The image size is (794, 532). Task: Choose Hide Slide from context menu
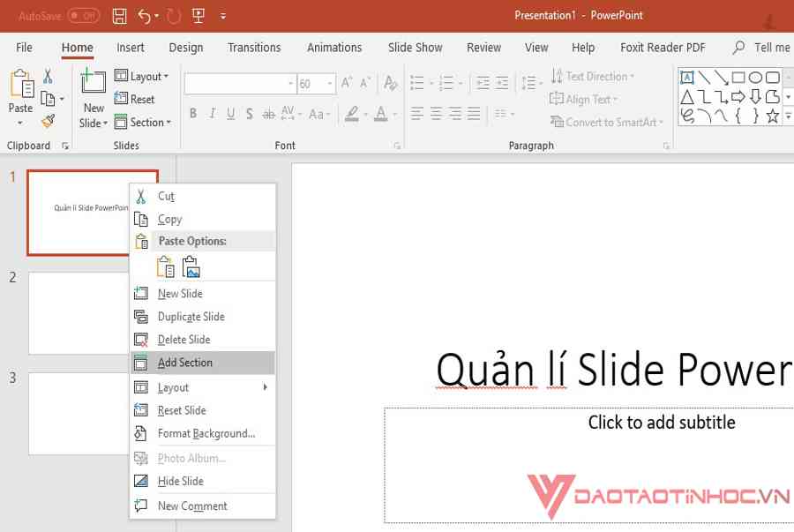(x=203, y=481)
